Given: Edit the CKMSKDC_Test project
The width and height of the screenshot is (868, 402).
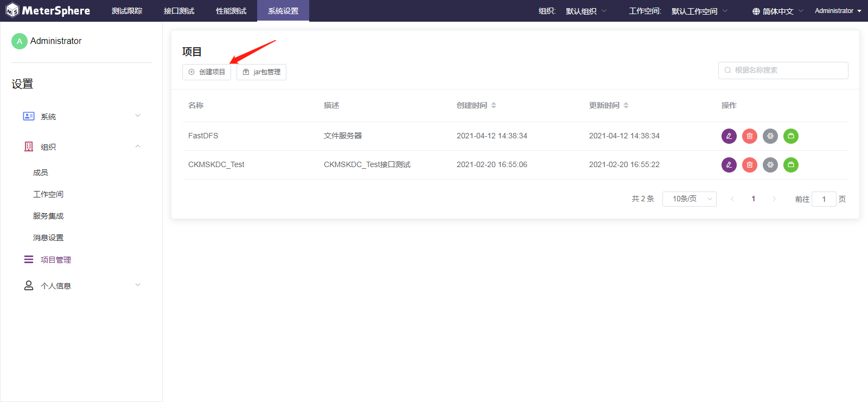Looking at the screenshot, I should coord(729,165).
